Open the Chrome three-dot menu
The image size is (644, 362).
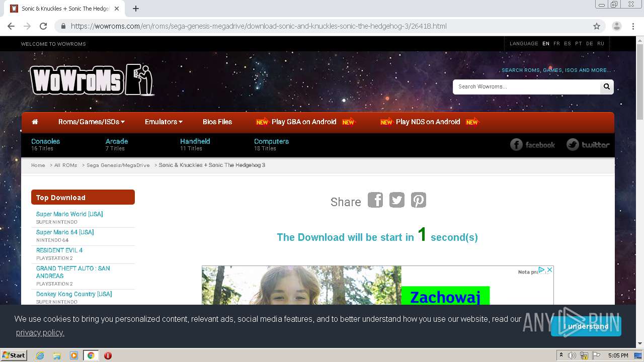pos(633,26)
